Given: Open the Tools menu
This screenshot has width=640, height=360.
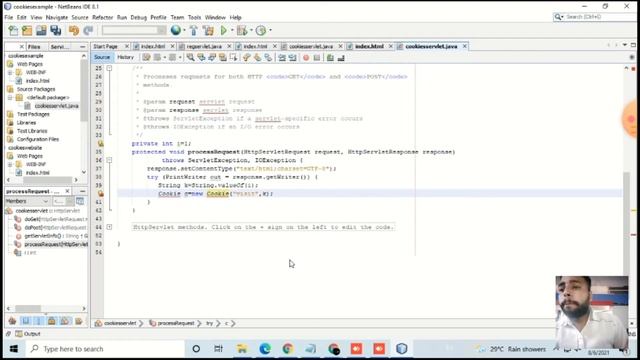Looking at the screenshot, I should (x=194, y=18).
